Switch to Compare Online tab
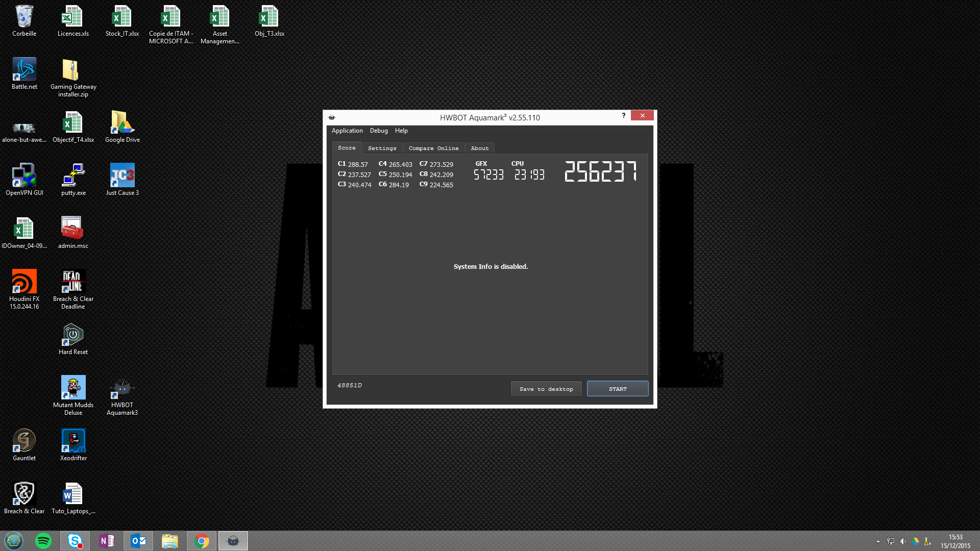 pos(433,148)
